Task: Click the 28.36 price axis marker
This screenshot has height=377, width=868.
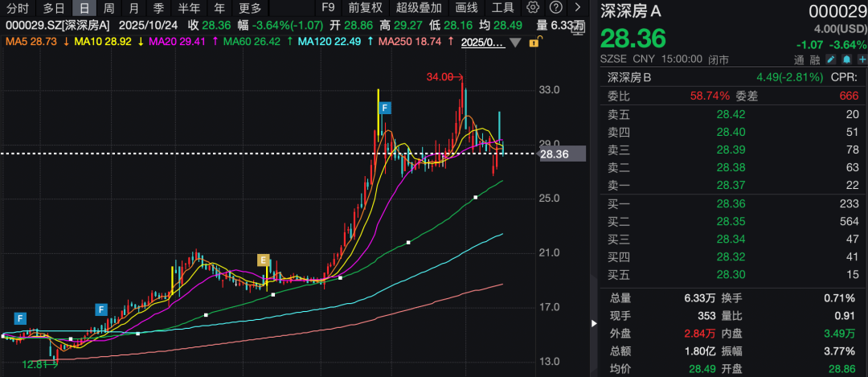Action: [x=561, y=154]
